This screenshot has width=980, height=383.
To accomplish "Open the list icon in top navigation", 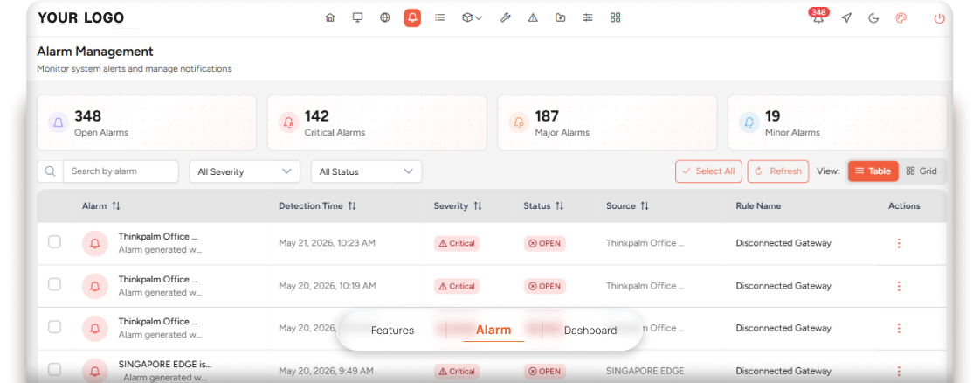I will [440, 18].
